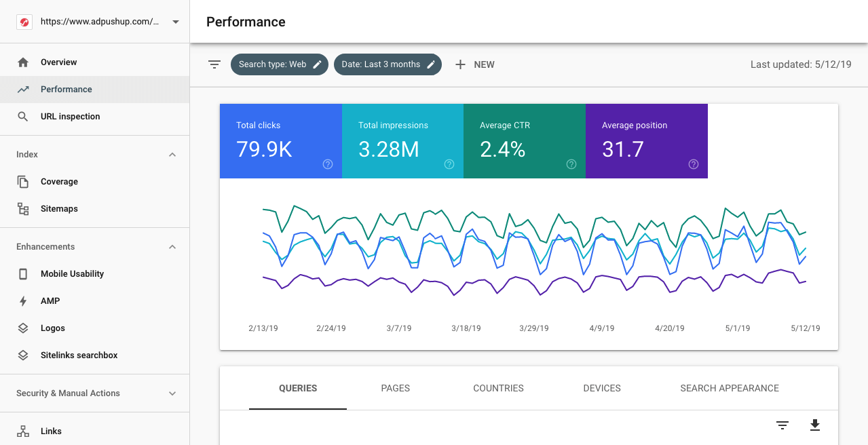Expand the Security & Manual Actions section
The width and height of the screenshot is (868, 445).
172,393
